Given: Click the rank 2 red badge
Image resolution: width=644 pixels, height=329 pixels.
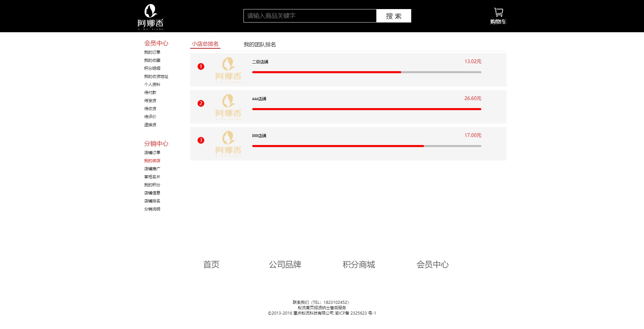Looking at the screenshot, I should point(201,103).
